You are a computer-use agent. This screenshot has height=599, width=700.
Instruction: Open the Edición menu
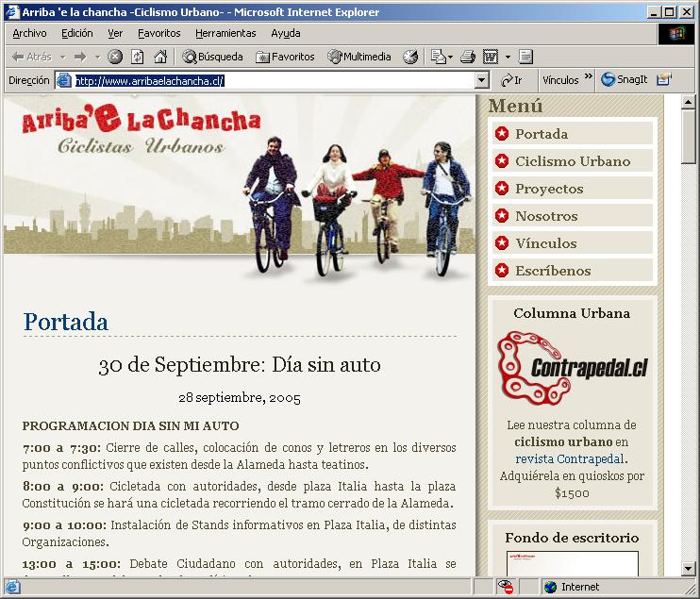point(76,33)
